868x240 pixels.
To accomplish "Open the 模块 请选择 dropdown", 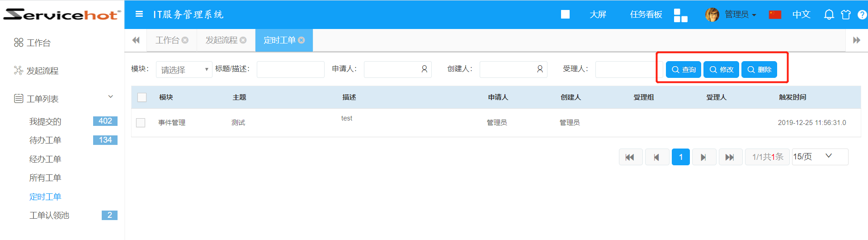I will pyautogui.click(x=184, y=70).
